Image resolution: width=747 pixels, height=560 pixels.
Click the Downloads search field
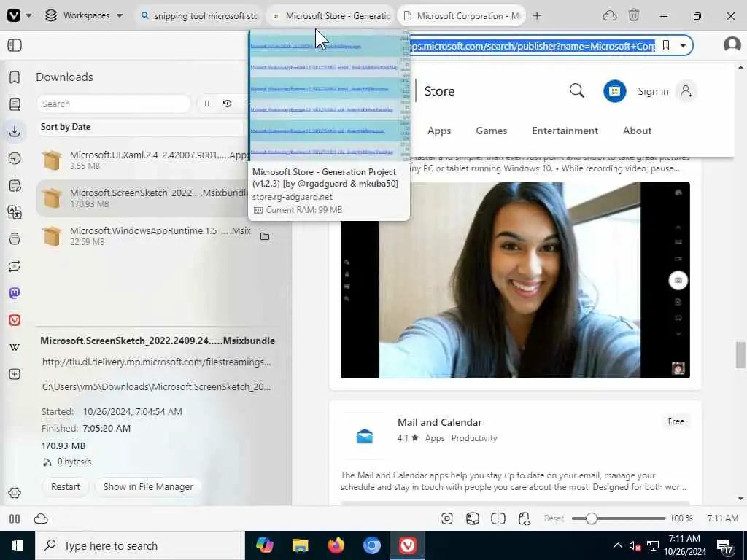[x=113, y=104]
